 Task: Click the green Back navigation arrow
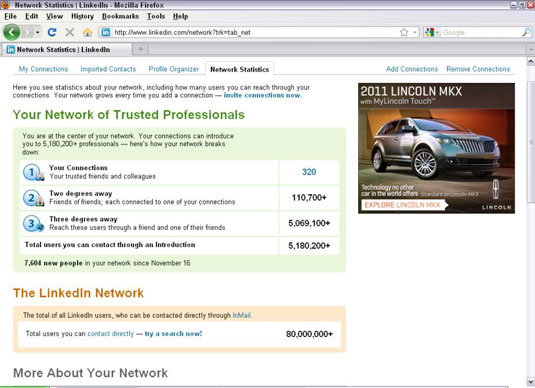(x=12, y=32)
